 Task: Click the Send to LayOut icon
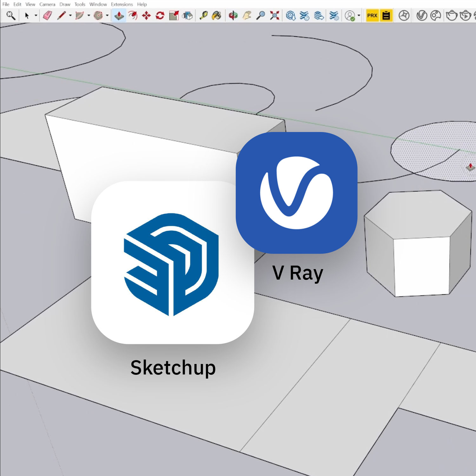pos(319,15)
